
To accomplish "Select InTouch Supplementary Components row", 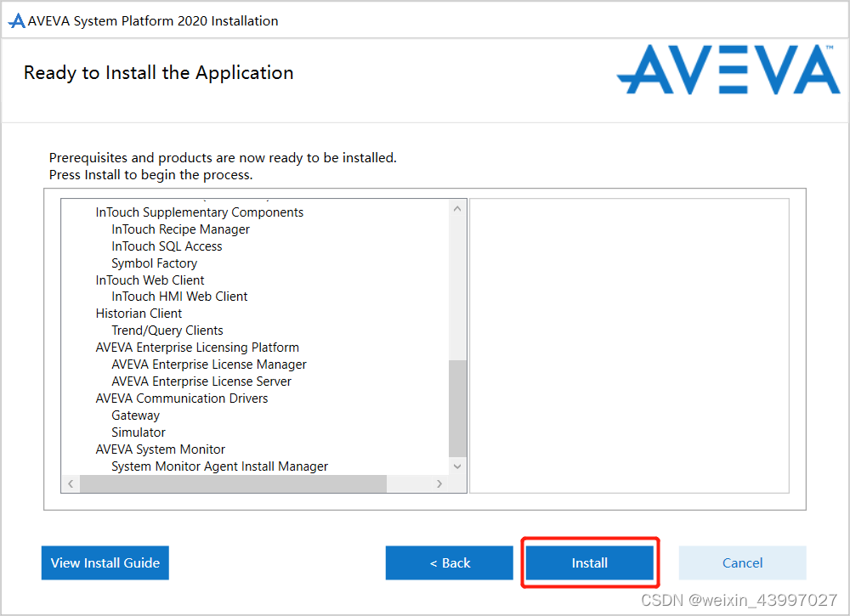I will pyautogui.click(x=200, y=212).
